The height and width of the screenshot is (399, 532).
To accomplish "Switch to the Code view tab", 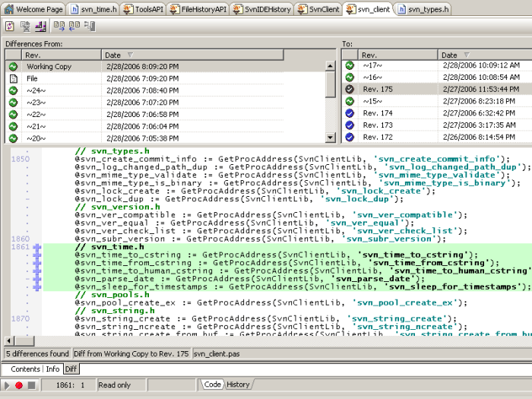I will 212,385.
